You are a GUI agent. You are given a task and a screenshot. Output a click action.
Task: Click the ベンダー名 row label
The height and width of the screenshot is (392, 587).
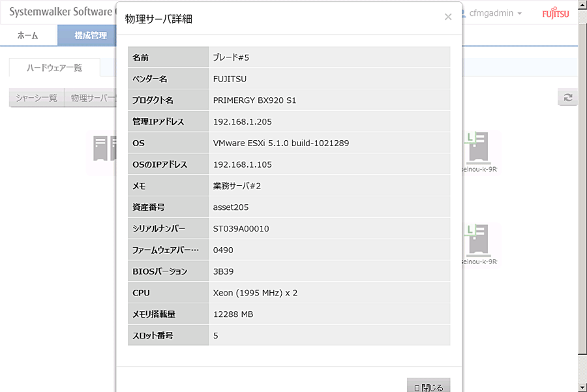point(150,79)
